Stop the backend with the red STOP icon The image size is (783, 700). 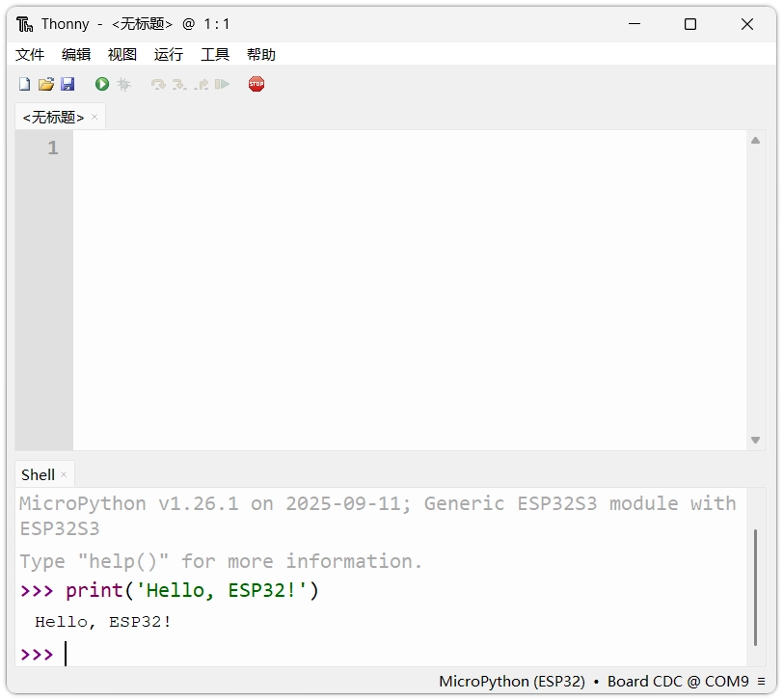click(x=256, y=85)
